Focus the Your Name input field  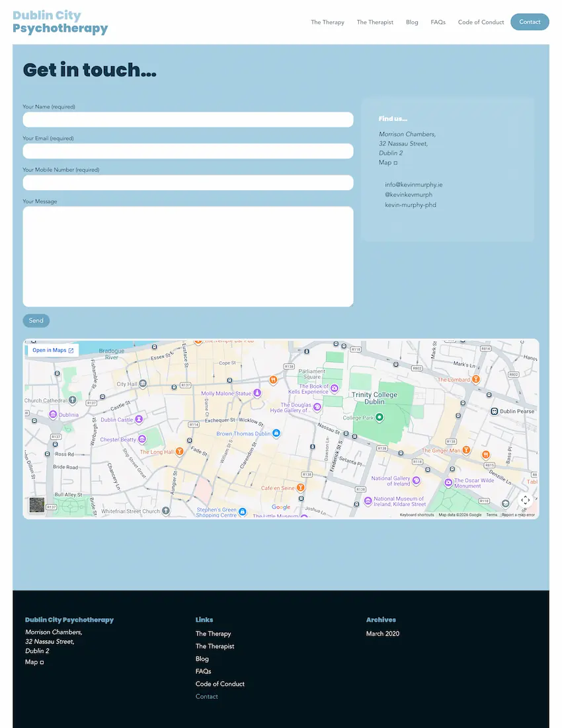[x=188, y=120]
